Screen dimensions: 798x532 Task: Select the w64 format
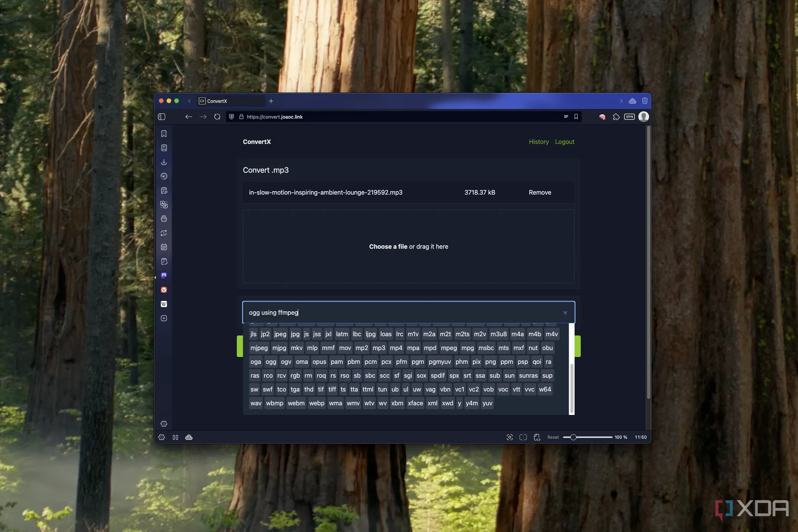545,389
